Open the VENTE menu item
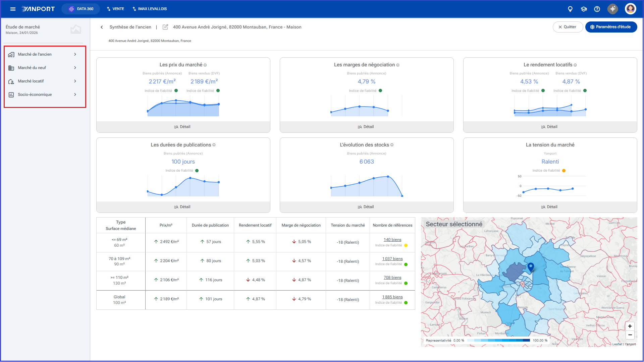 pyautogui.click(x=115, y=9)
